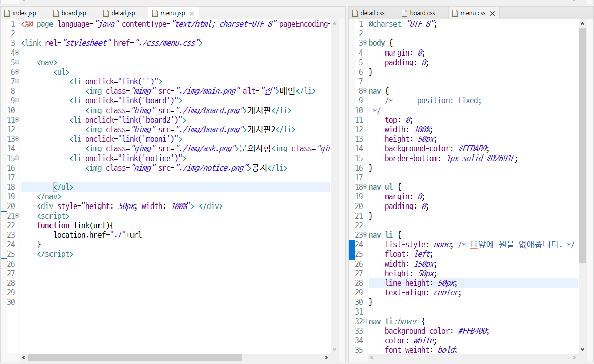Click the list-style: none declaration
Image resolution: width=594 pixels, height=364 pixels.
coord(419,245)
